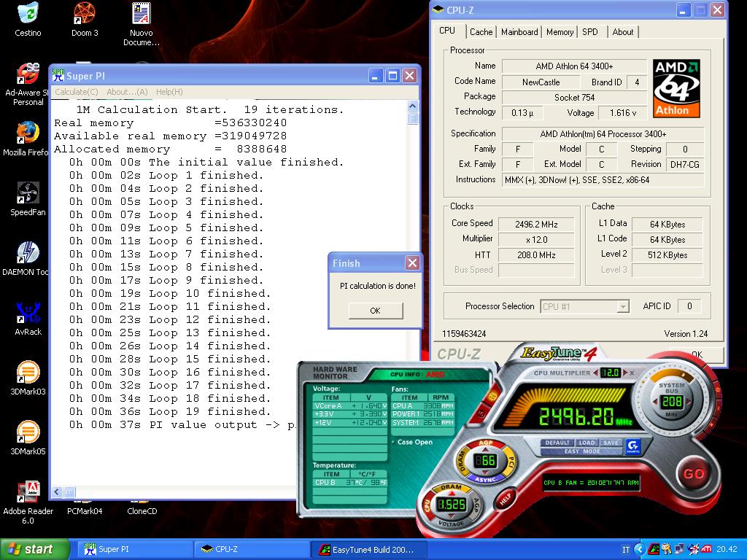This screenshot has width=747, height=560.
Task: Expand hidden system tray icons
Action: [x=640, y=550]
